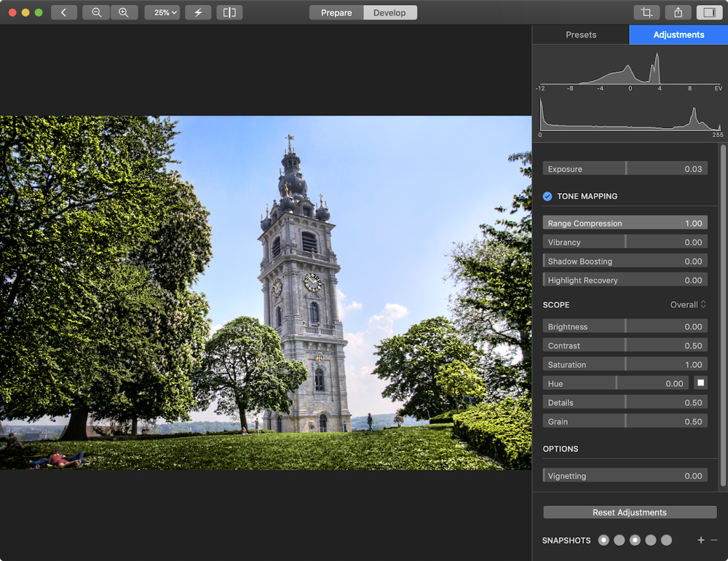Select the crop tool icon
This screenshot has height=561, width=728.
(646, 12)
